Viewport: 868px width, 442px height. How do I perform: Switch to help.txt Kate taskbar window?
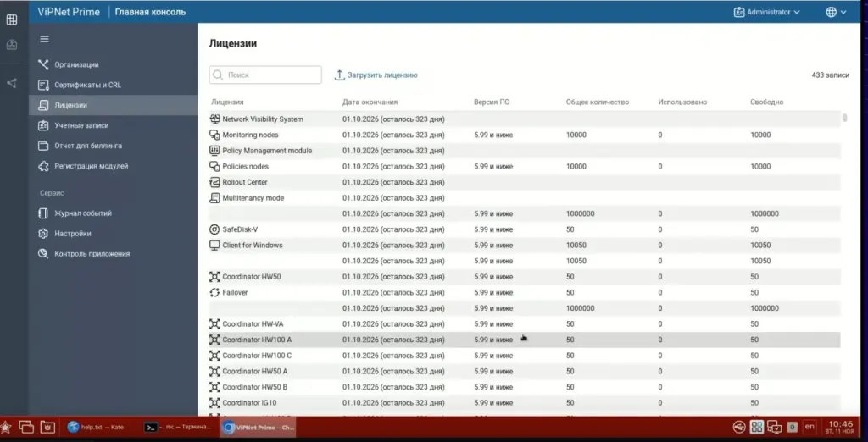(x=95, y=427)
